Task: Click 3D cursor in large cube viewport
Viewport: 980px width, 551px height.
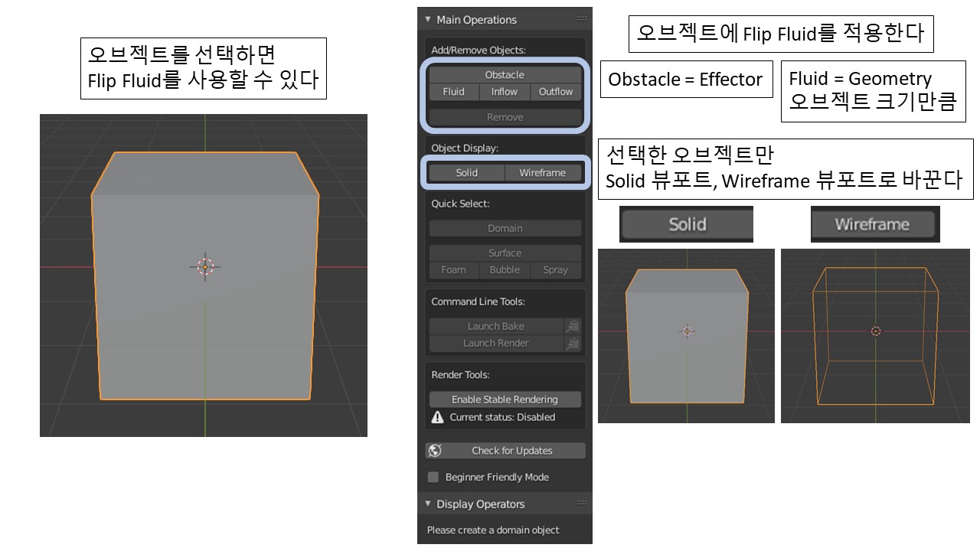Action: (x=205, y=266)
